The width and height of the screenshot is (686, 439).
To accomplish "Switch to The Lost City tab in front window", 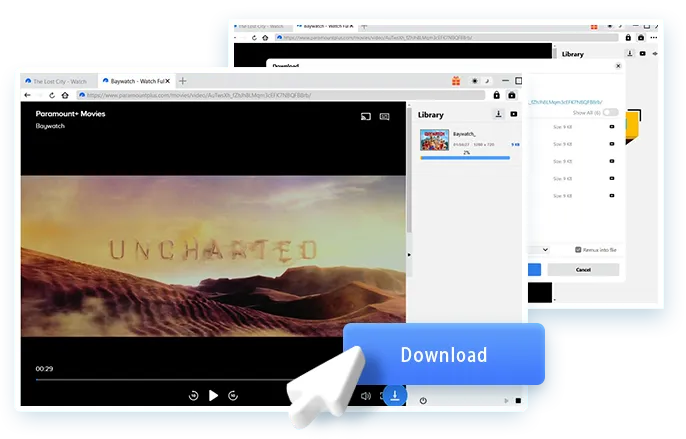I will pyautogui.click(x=56, y=81).
